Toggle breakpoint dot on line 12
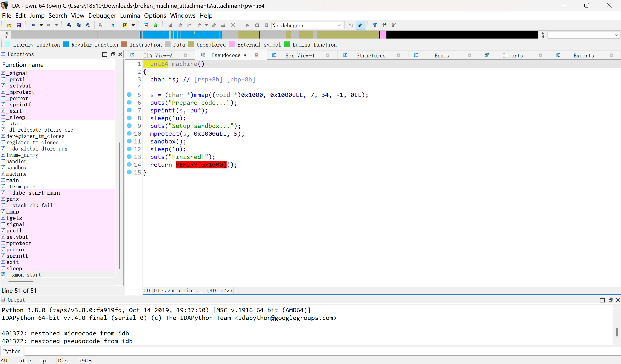 coord(129,149)
